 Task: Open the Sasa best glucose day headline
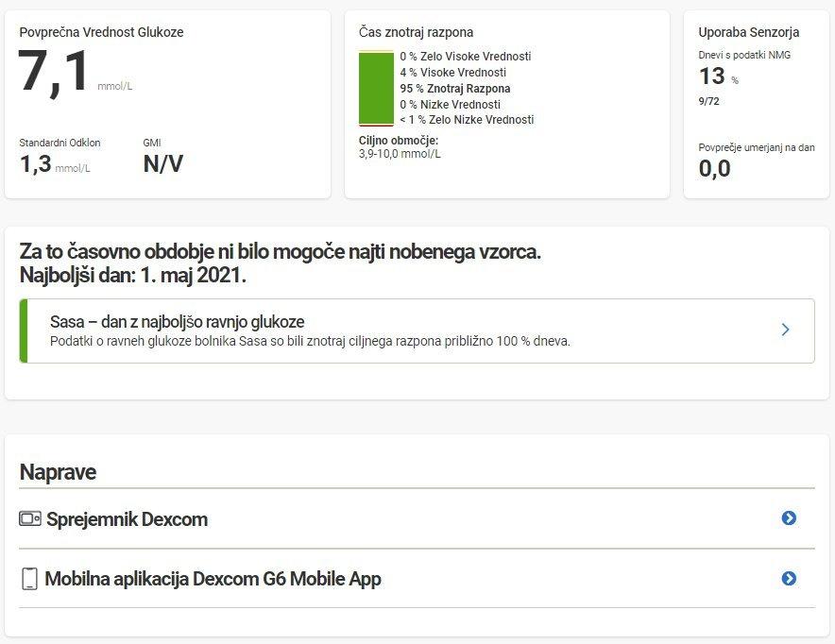pyautogui.click(x=177, y=321)
